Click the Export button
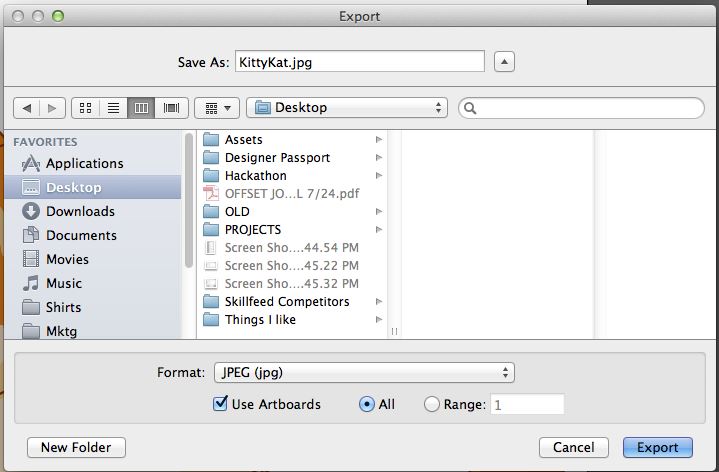Viewport: 719px width, 472px height. coord(658,447)
